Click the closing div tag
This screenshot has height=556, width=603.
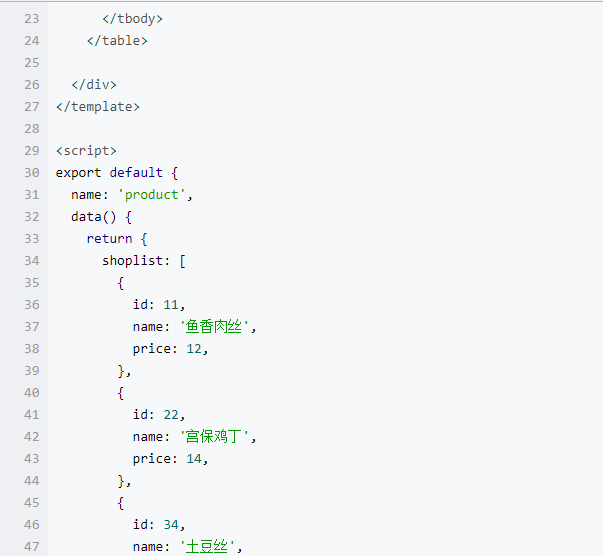94,84
